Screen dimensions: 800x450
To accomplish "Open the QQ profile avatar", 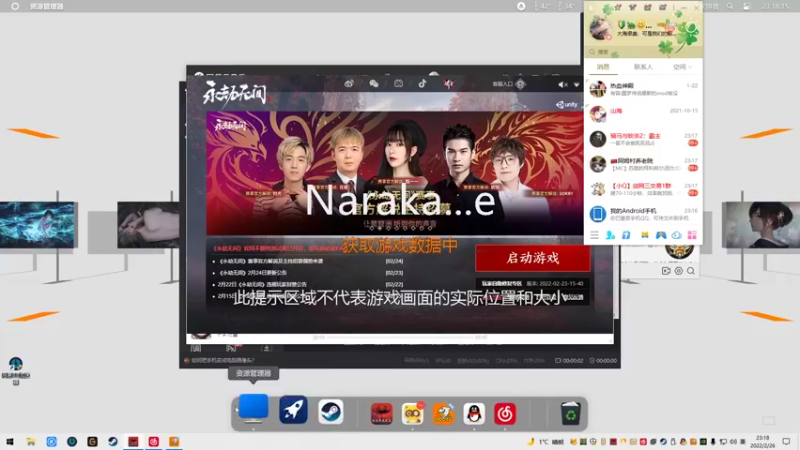I will (x=601, y=29).
